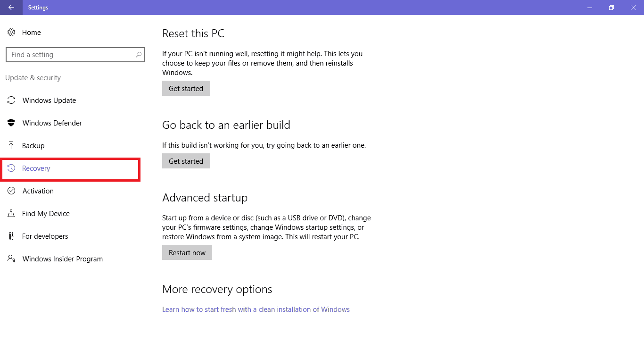Click the Windows Defender shield icon
644x343 pixels.
[x=11, y=123]
